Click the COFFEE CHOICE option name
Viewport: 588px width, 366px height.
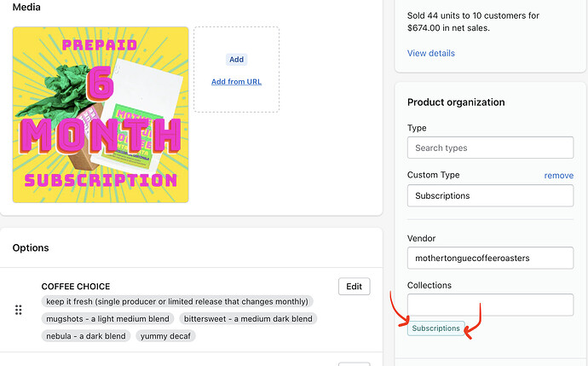point(76,287)
